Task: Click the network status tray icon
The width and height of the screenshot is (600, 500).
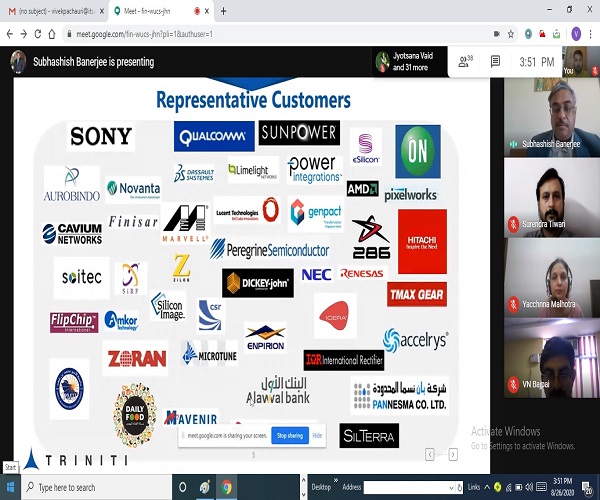Action: coord(509,487)
